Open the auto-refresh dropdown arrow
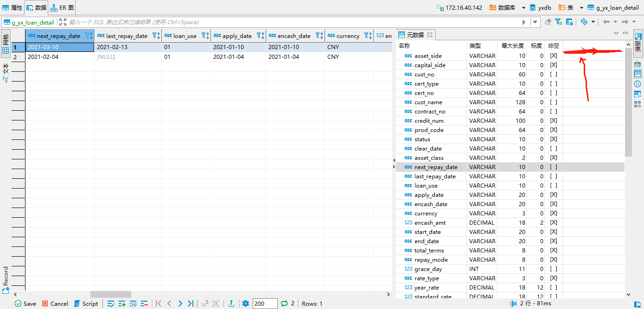This screenshot has width=644, height=309. pyautogui.click(x=593, y=22)
